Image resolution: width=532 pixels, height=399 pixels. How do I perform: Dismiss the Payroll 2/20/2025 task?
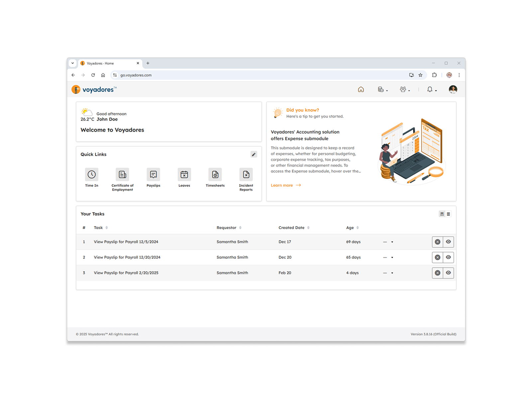438,273
